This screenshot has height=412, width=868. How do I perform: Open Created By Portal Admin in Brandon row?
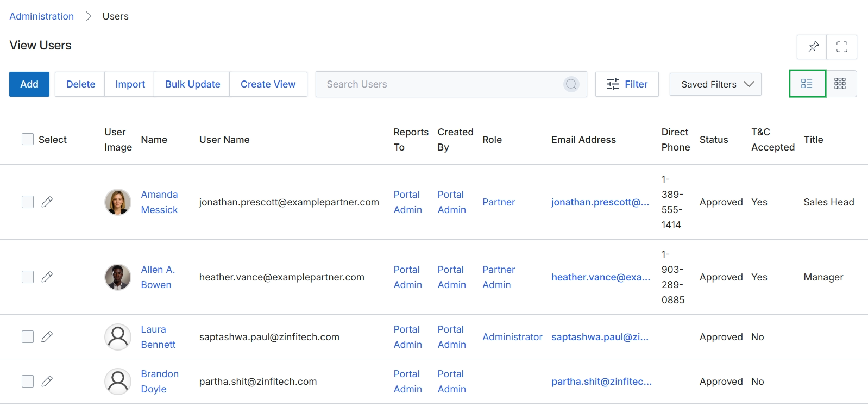452,382
